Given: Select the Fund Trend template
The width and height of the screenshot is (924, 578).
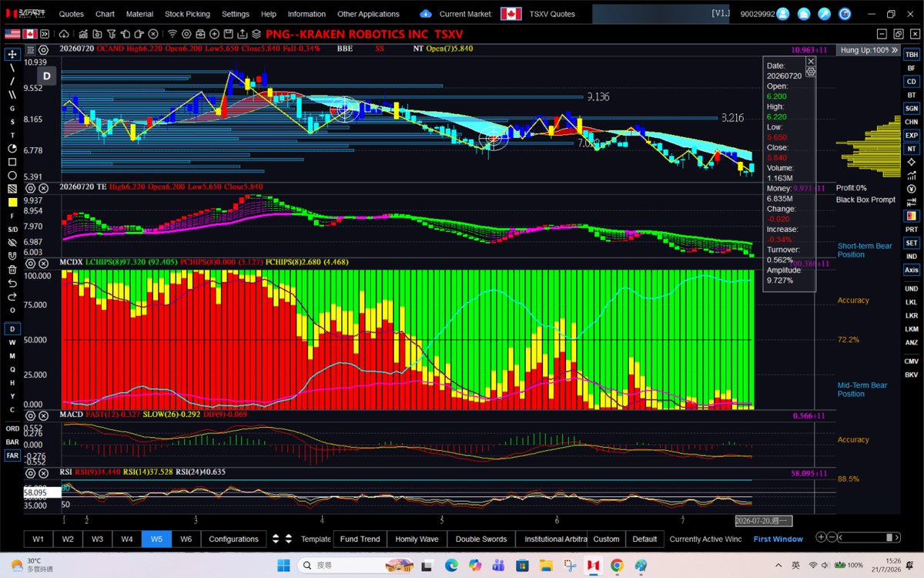Looking at the screenshot, I should click(360, 539).
